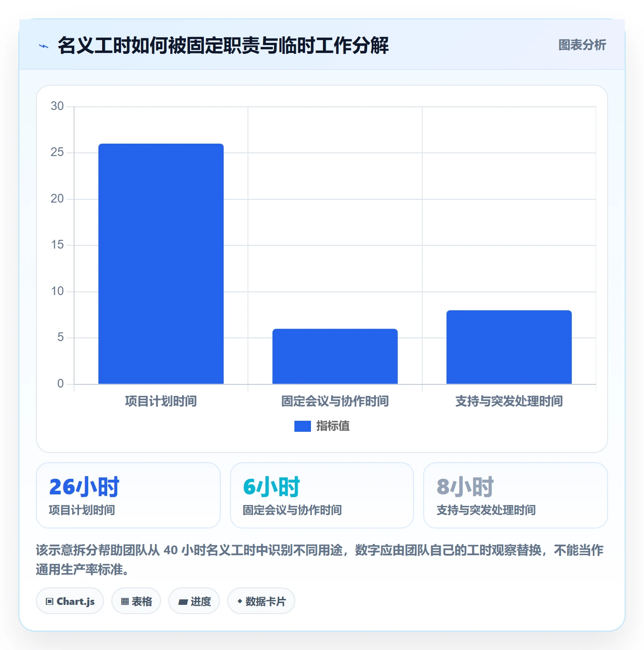Screen dimensions: 644x650
Task: Click the lightning bolt icon beside the title
Action: pos(44,46)
